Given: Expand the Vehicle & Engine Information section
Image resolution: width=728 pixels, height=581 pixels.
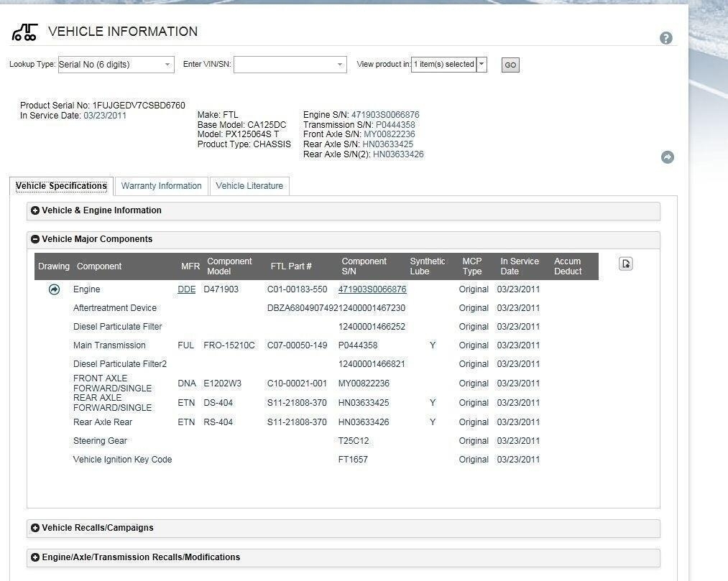Looking at the screenshot, I should (x=35, y=210).
